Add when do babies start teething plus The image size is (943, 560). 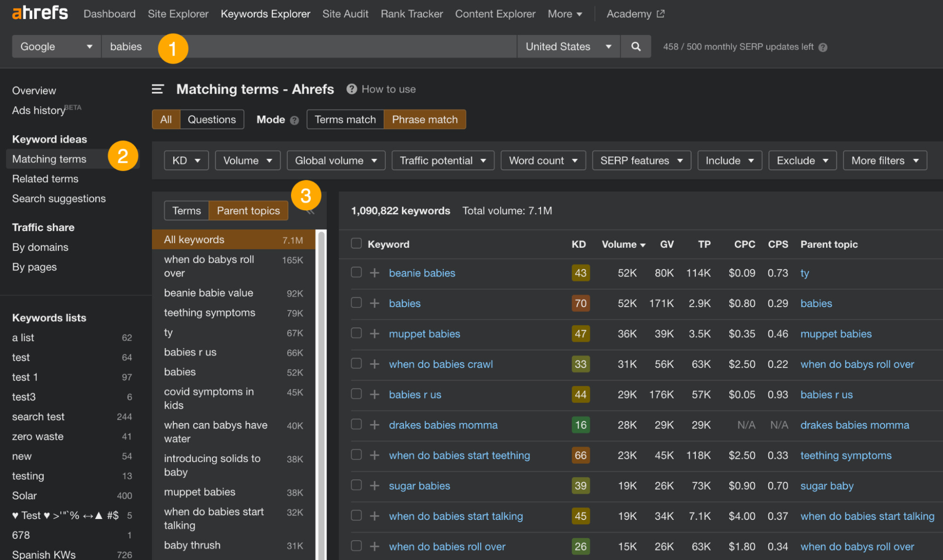pos(375,455)
